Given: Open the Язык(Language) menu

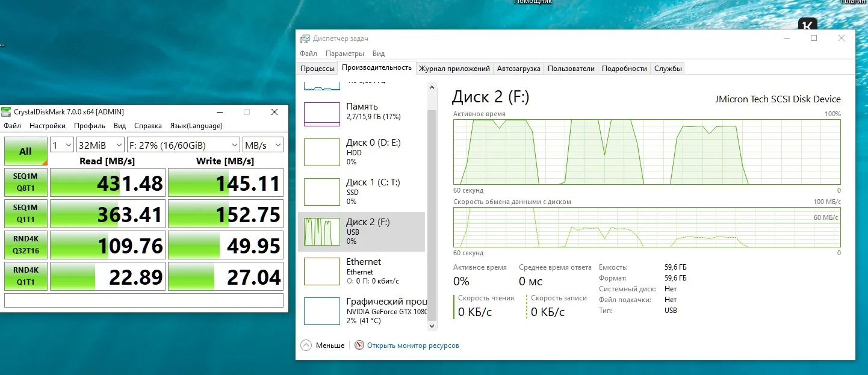Looking at the screenshot, I should point(196,126).
